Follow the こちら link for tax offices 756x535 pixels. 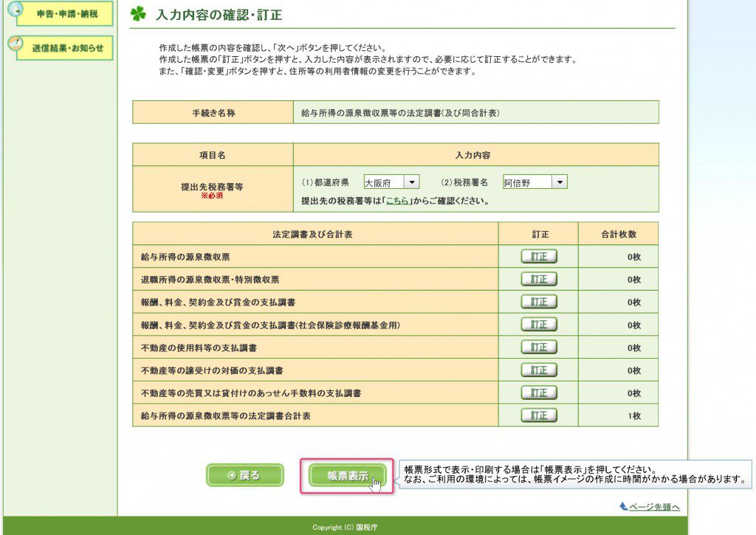coord(397,201)
